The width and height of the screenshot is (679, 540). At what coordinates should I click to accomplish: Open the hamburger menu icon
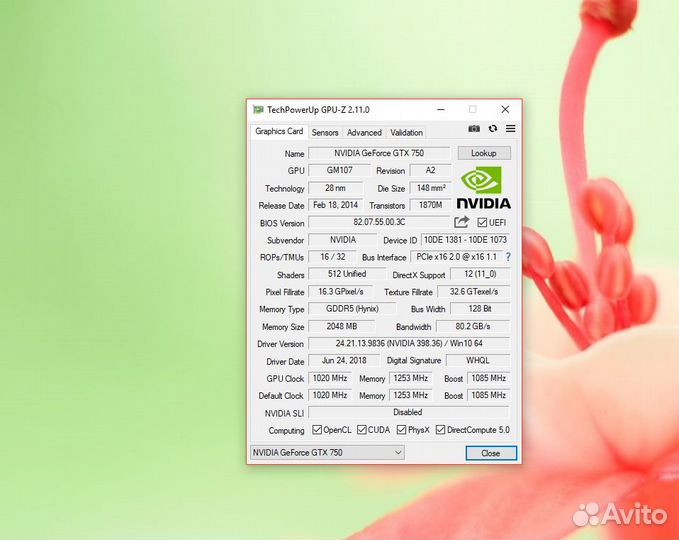click(x=511, y=129)
